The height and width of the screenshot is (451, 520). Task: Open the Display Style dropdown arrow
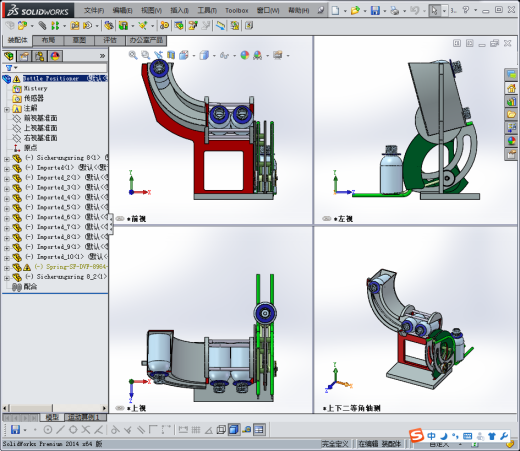point(214,56)
